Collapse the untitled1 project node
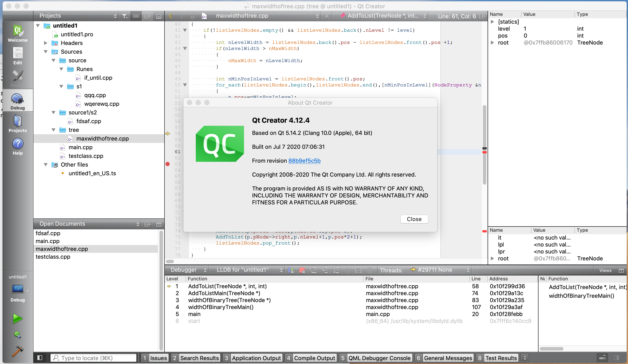Screen dimensions: 628x364 click(x=38, y=25)
